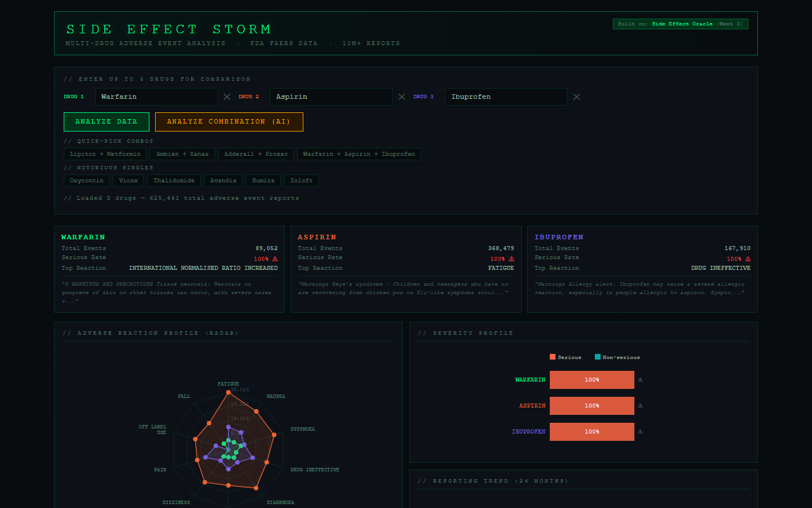Click the Non-serious legend color swatch
Viewport: 812px width, 508px height.
click(598, 357)
